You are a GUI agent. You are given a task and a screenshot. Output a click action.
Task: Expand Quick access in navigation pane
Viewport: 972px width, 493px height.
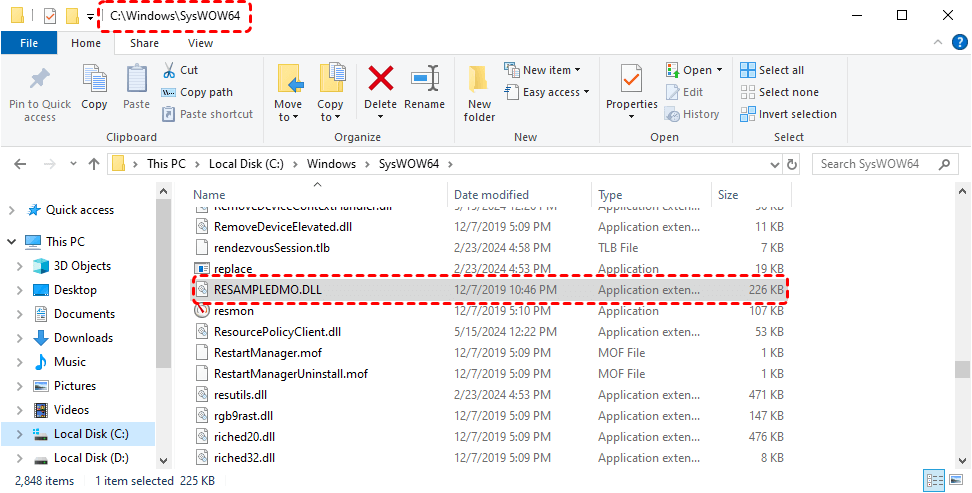click(12, 210)
